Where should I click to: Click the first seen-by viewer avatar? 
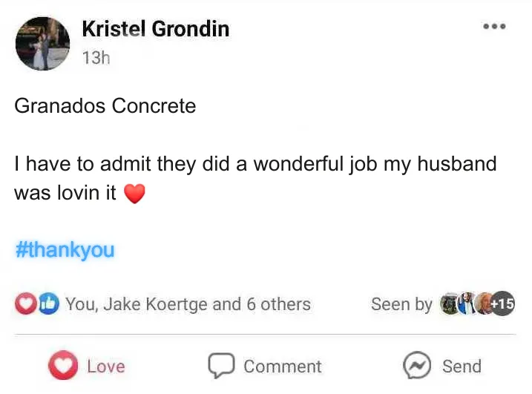coord(450,303)
